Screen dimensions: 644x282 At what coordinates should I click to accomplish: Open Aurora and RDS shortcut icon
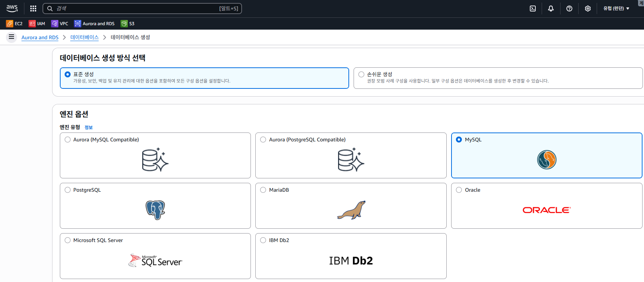click(78, 24)
